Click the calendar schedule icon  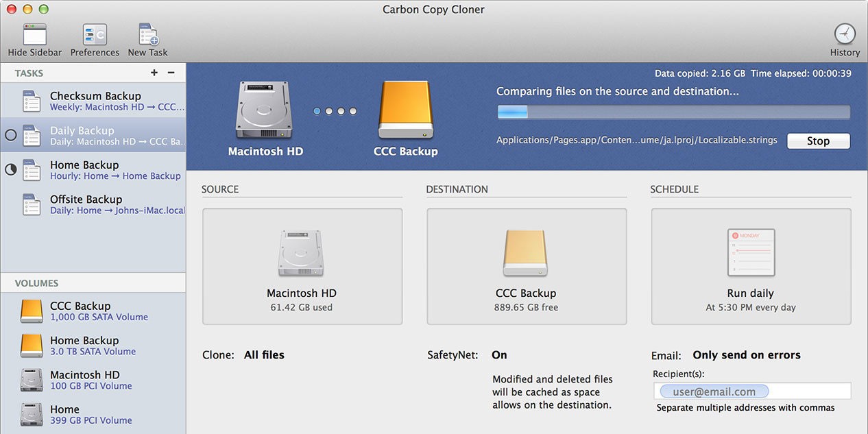tap(751, 253)
